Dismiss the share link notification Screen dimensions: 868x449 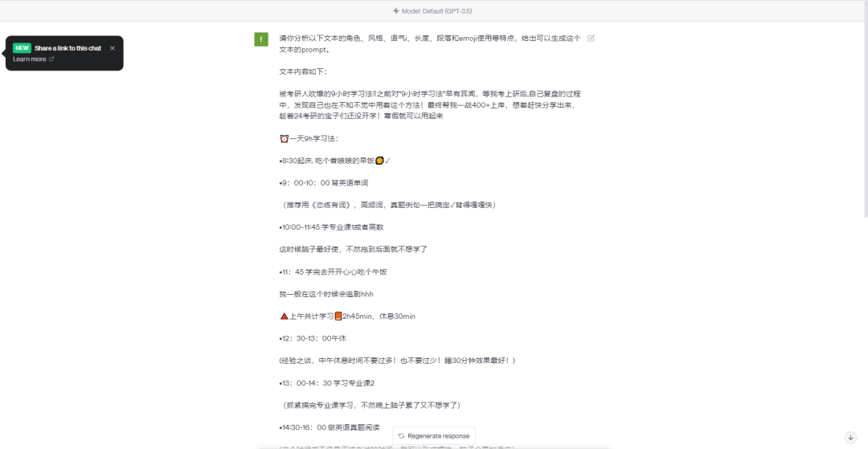pyautogui.click(x=113, y=48)
